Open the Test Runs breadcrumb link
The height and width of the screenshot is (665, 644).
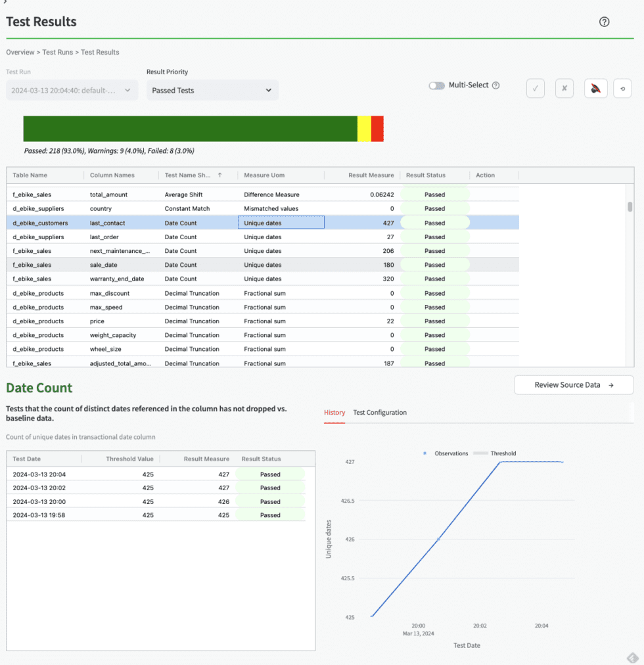click(57, 52)
